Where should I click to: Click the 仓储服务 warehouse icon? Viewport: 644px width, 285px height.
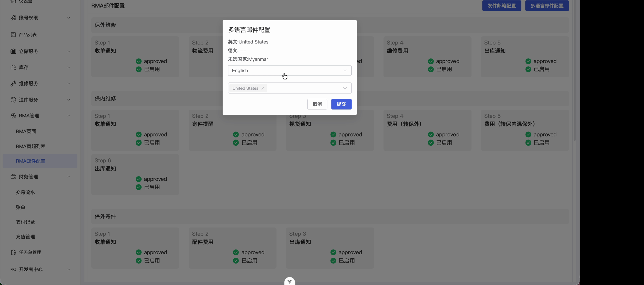(13, 51)
